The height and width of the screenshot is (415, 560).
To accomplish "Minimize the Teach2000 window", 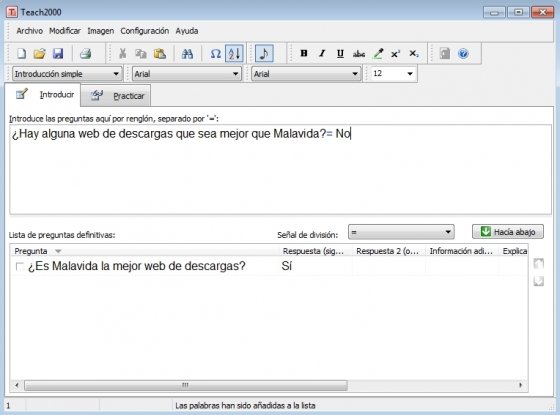I will point(494,12).
